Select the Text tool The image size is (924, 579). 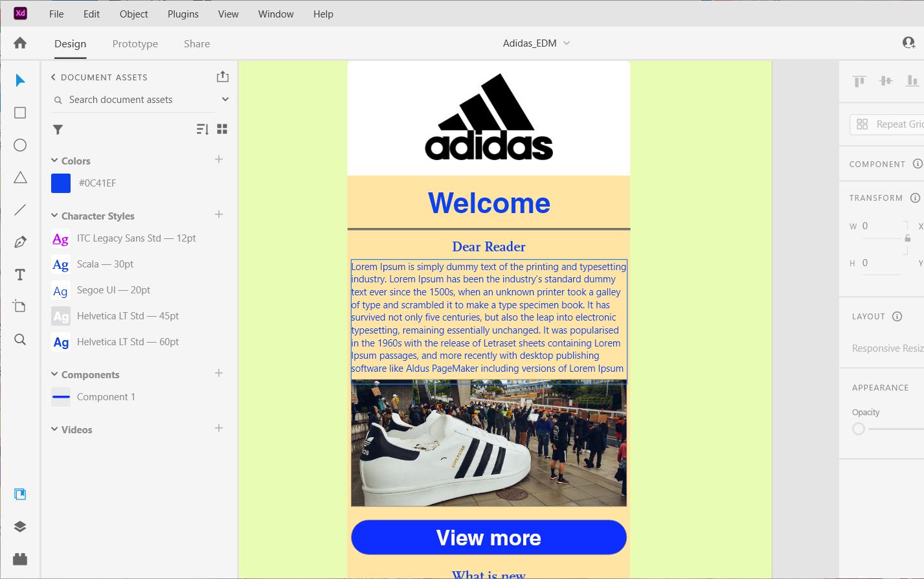click(20, 275)
